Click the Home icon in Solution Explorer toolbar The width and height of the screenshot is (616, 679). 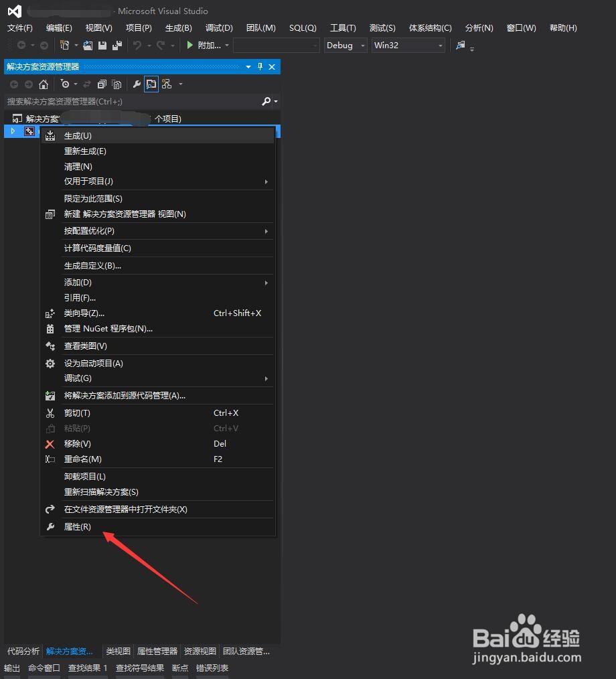click(x=44, y=84)
